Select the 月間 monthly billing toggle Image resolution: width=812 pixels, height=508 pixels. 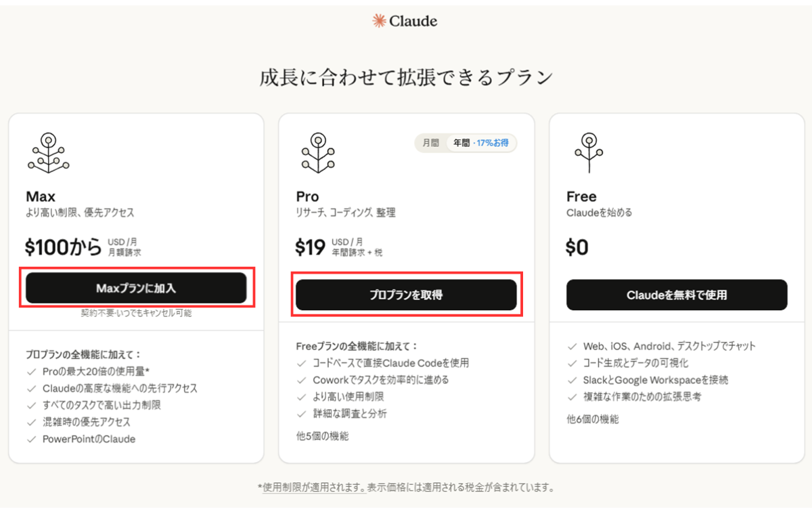(430, 143)
